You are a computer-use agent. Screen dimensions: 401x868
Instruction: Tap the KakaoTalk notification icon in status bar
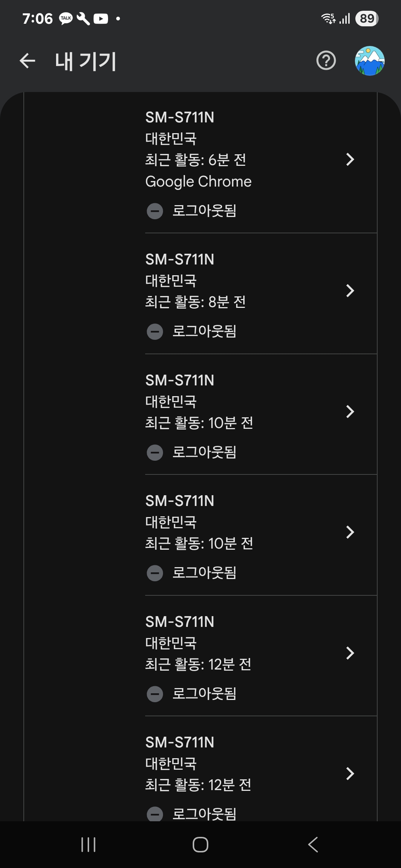coord(66,19)
